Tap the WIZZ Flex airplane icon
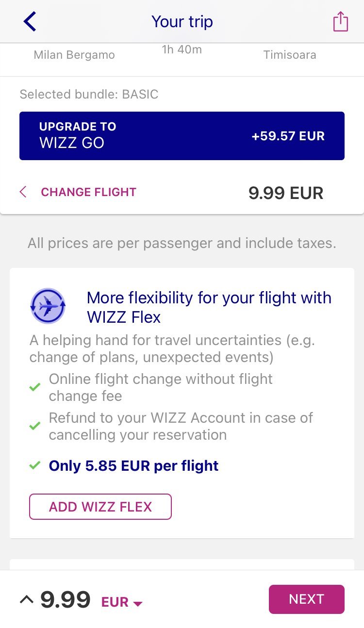364x628 pixels. [48, 306]
